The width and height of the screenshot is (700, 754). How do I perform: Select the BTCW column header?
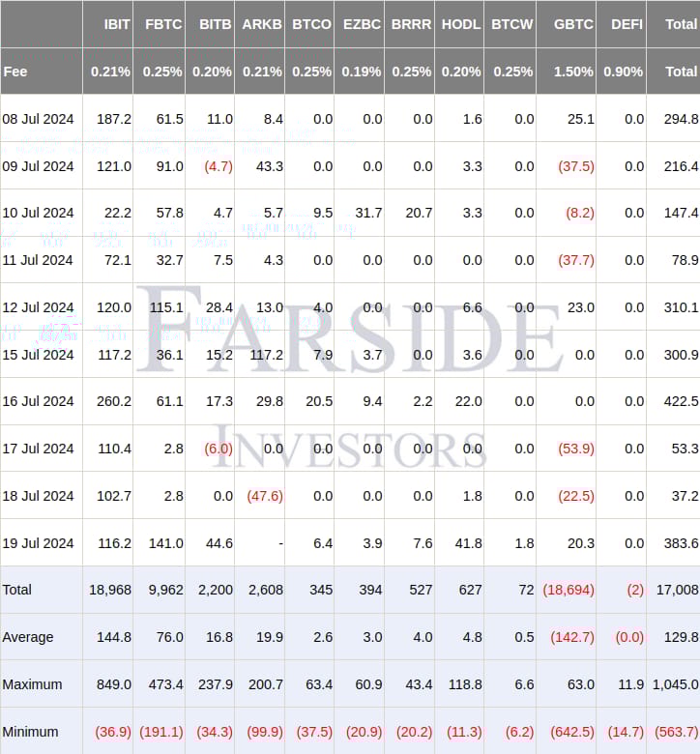coord(511,24)
